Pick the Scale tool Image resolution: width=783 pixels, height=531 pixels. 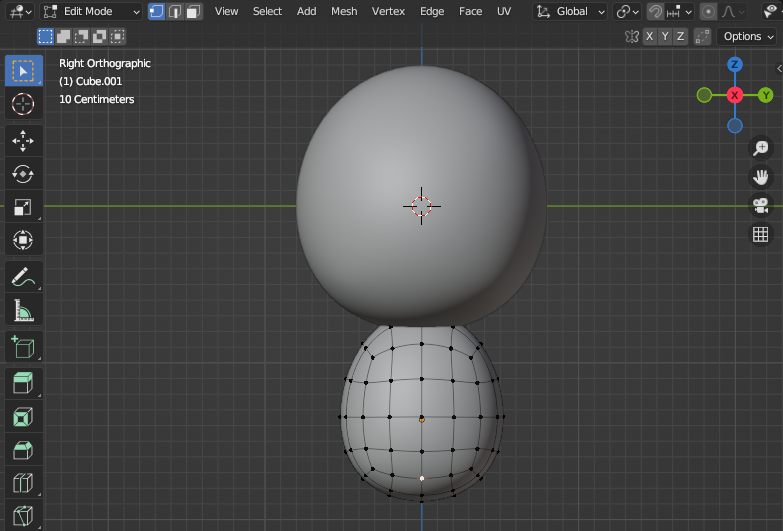point(23,207)
